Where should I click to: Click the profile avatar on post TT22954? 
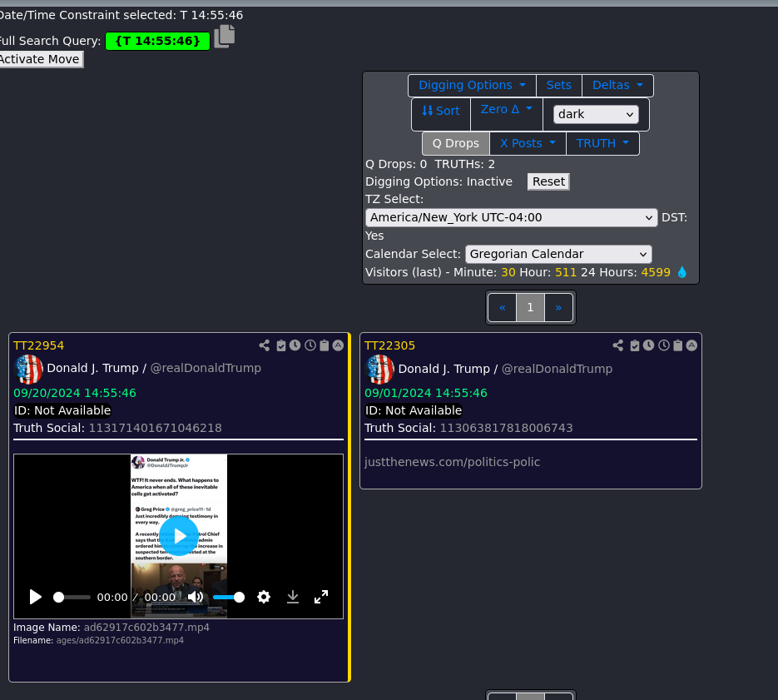click(x=29, y=370)
